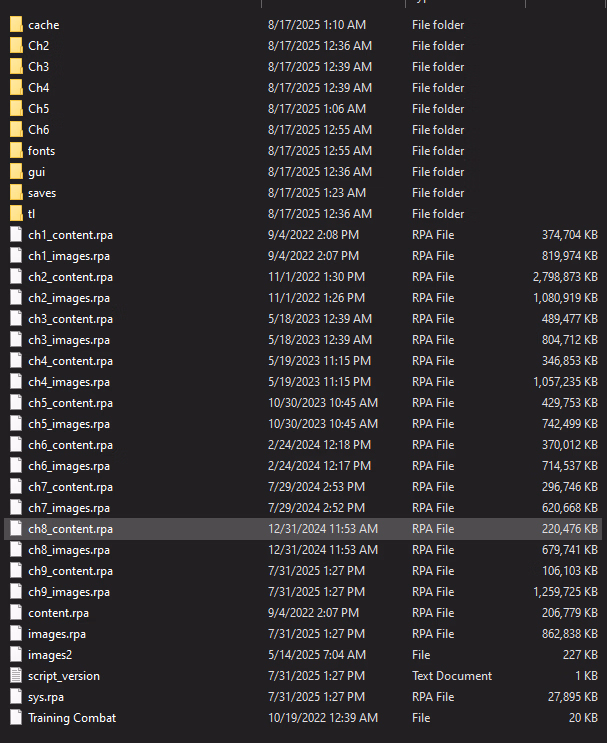Image resolution: width=607 pixels, height=743 pixels.
Task: Select the Ch6 folder icon
Action: coord(16,130)
